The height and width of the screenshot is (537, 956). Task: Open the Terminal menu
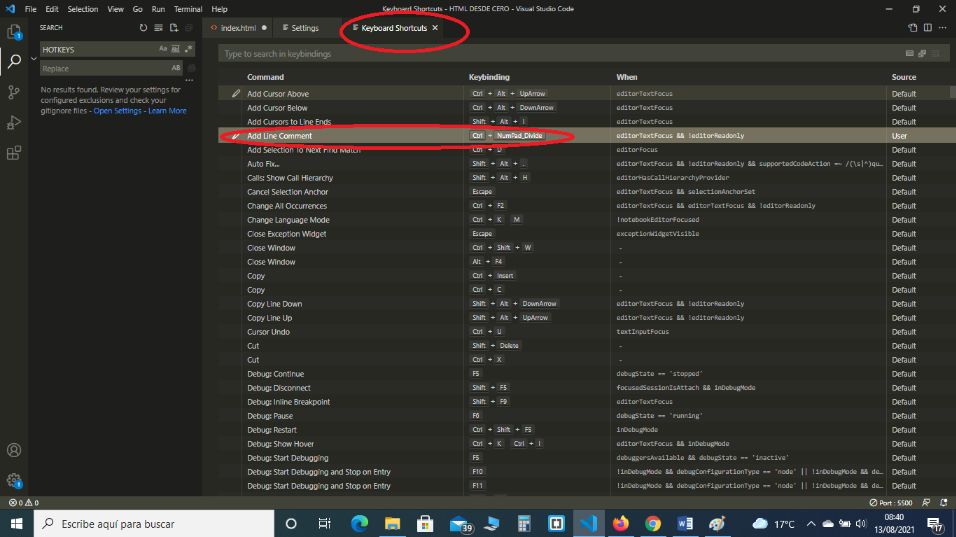coord(187,9)
